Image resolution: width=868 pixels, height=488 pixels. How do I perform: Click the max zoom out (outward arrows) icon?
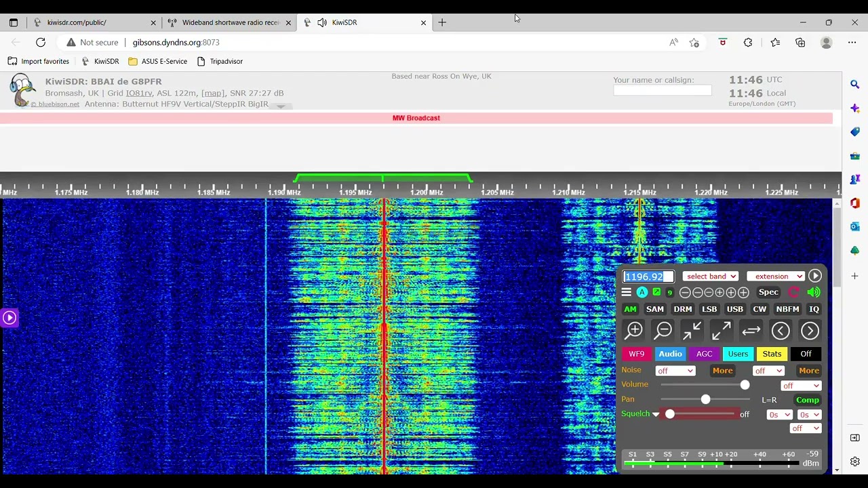[722, 331]
